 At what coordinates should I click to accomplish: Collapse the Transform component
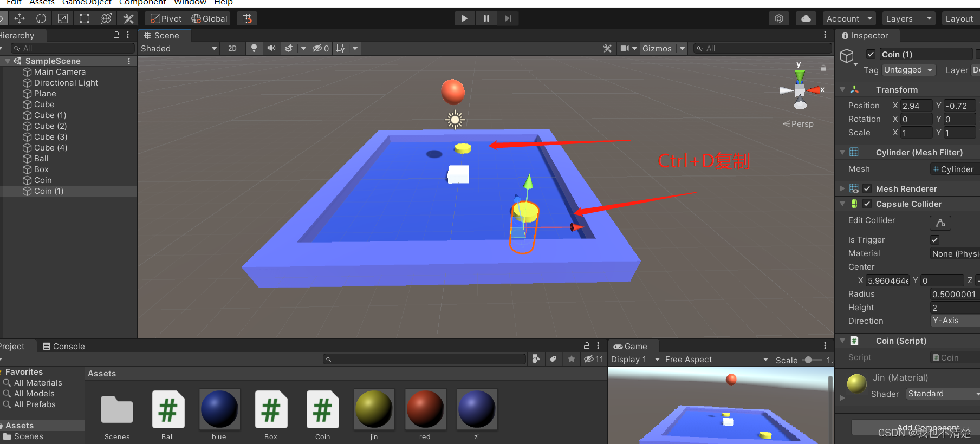[x=842, y=89]
